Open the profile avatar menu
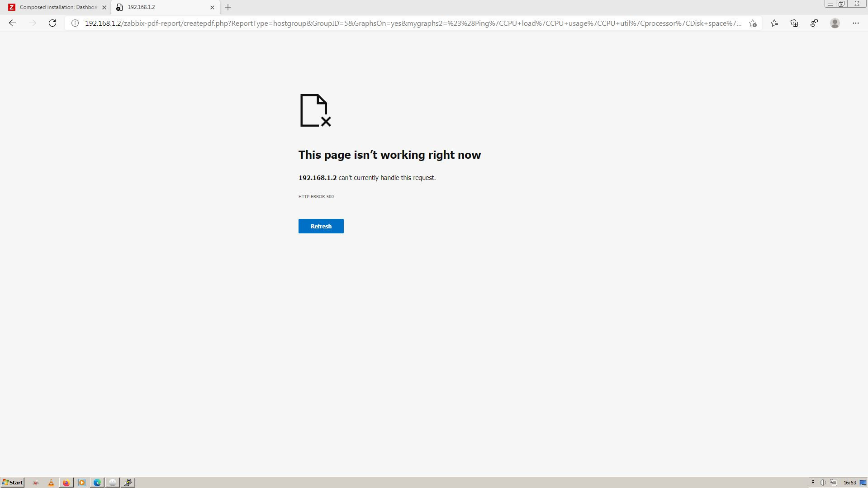The image size is (868, 488). tap(835, 23)
